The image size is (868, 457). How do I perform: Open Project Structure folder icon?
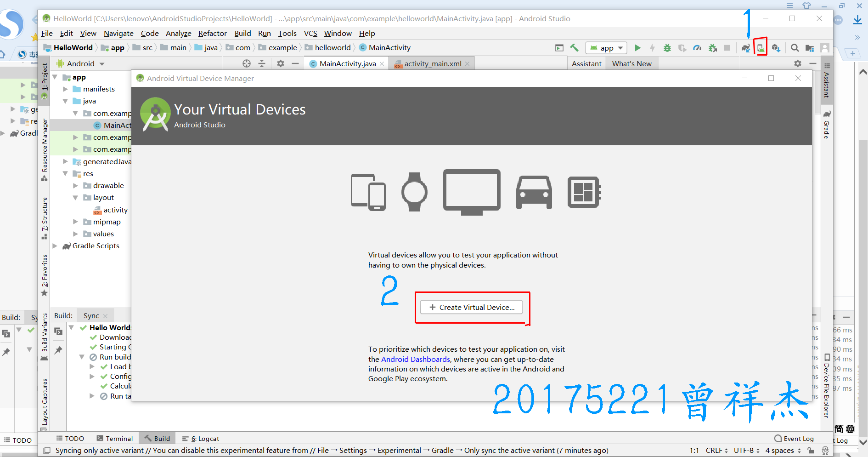[x=810, y=48]
